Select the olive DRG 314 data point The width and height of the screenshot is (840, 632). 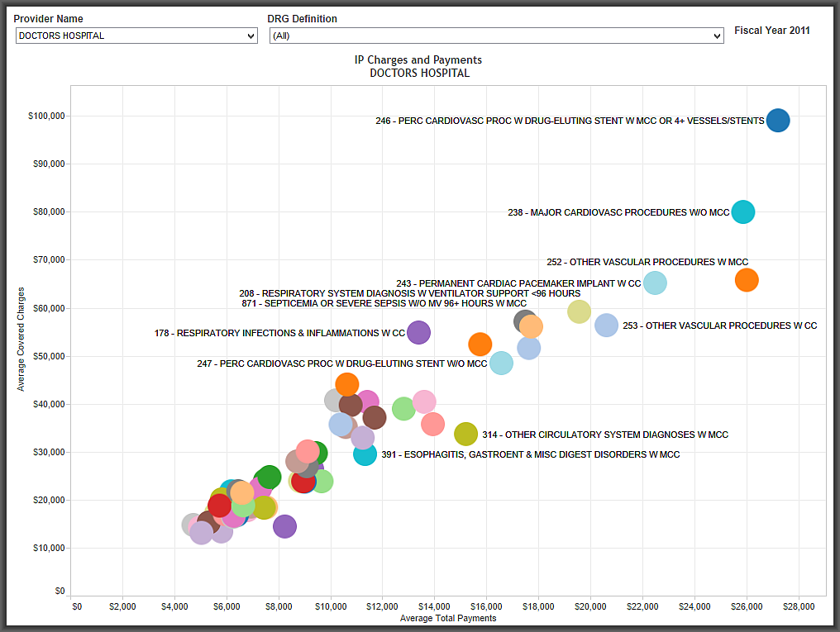[x=466, y=434]
